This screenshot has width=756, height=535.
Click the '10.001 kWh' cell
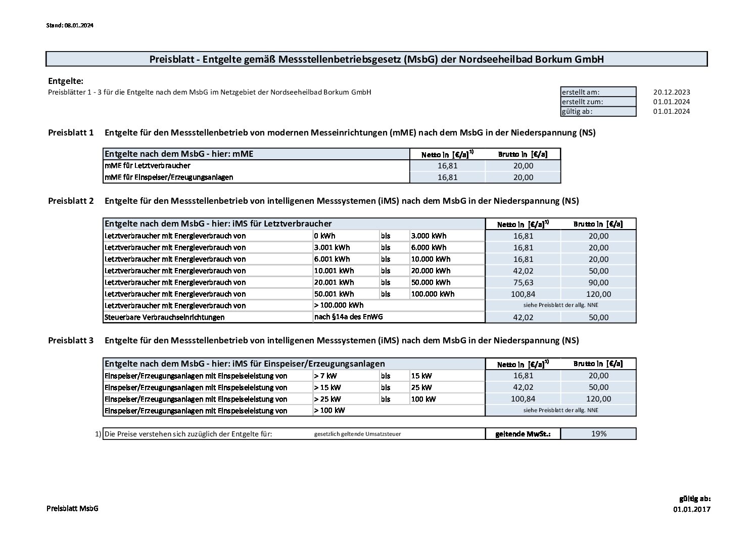[346, 271]
